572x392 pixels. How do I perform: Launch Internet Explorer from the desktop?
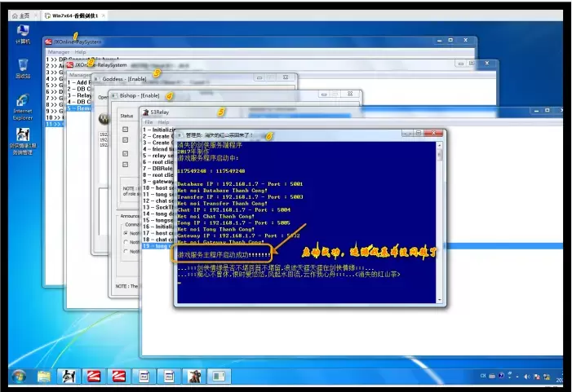pos(23,102)
